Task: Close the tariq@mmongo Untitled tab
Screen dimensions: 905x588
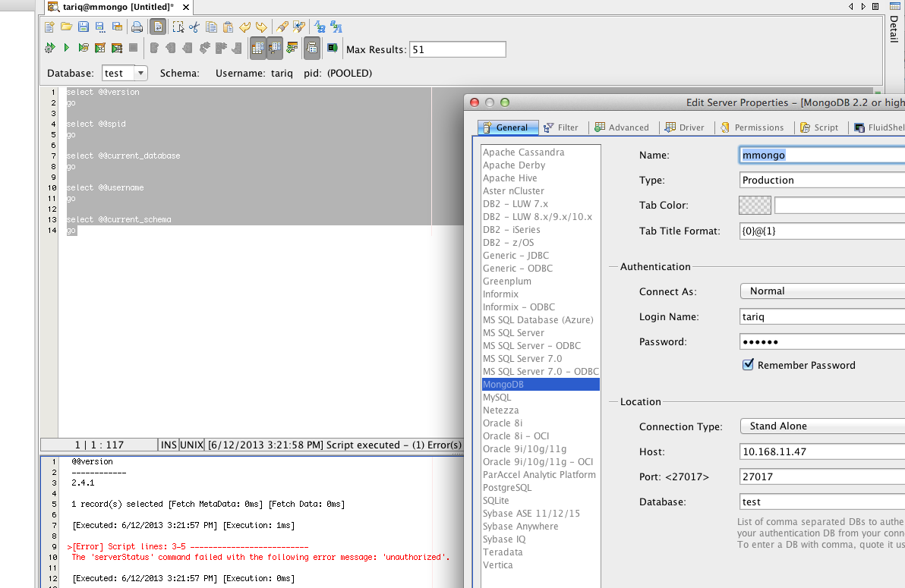Action: 186,8
